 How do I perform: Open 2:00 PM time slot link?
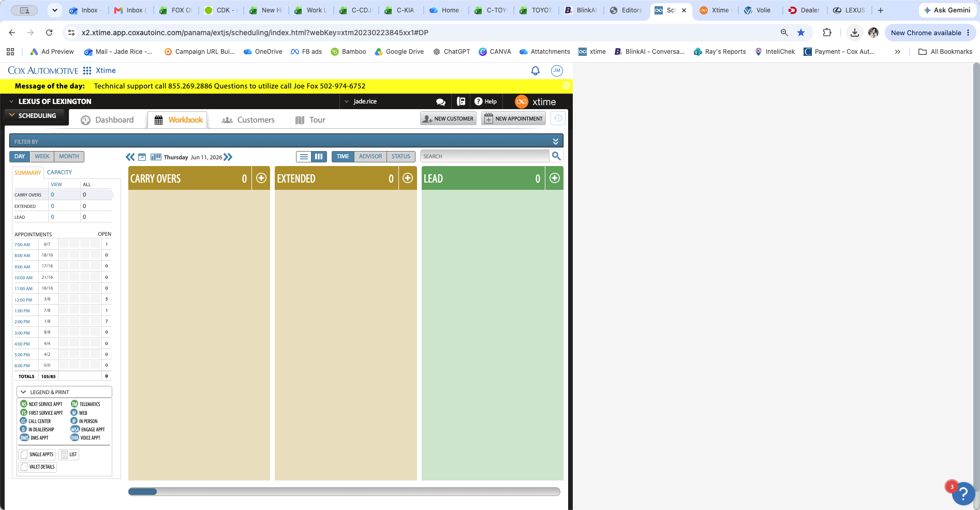22,322
